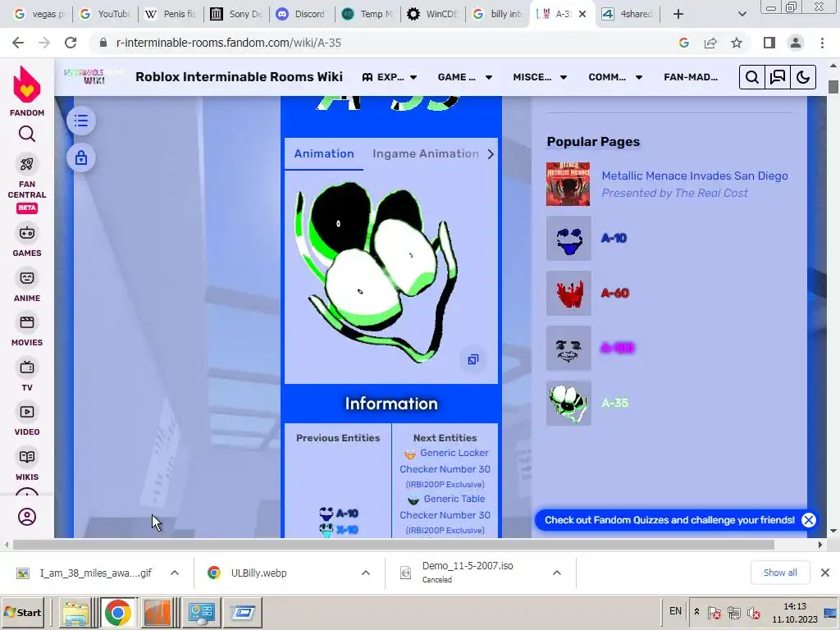Image resolution: width=840 pixels, height=630 pixels.
Task: Open Chrome from the taskbar
Action: click(118, 612)
